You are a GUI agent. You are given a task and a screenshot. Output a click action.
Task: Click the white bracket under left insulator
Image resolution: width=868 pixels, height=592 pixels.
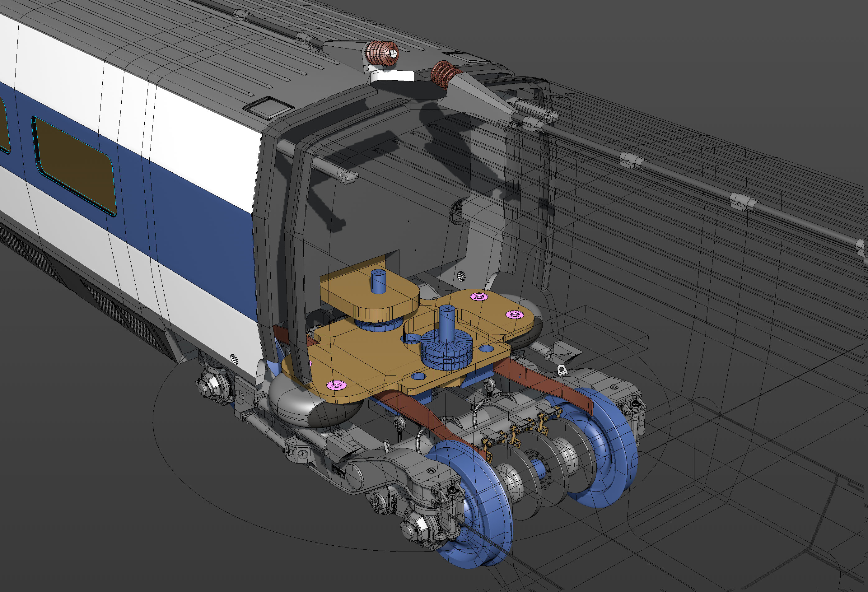[x=392, y=77]
